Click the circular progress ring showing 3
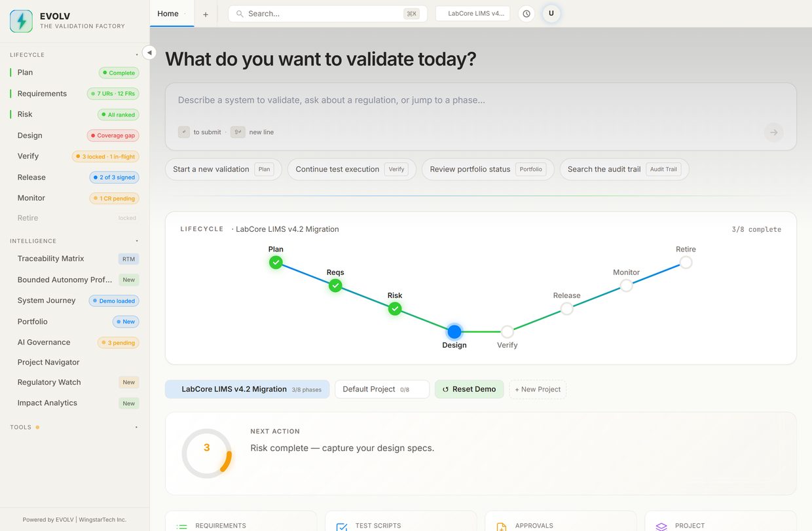Screen dimensions: 812x531 [x=207, y=453]
